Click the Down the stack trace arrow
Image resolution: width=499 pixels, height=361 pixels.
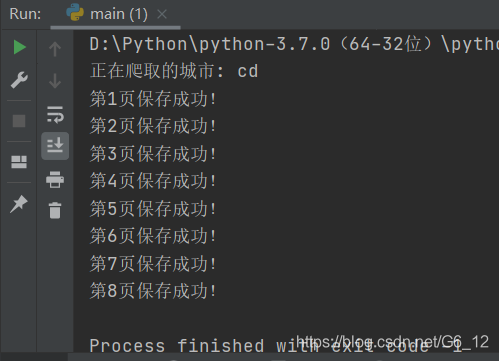click(55, 81)
